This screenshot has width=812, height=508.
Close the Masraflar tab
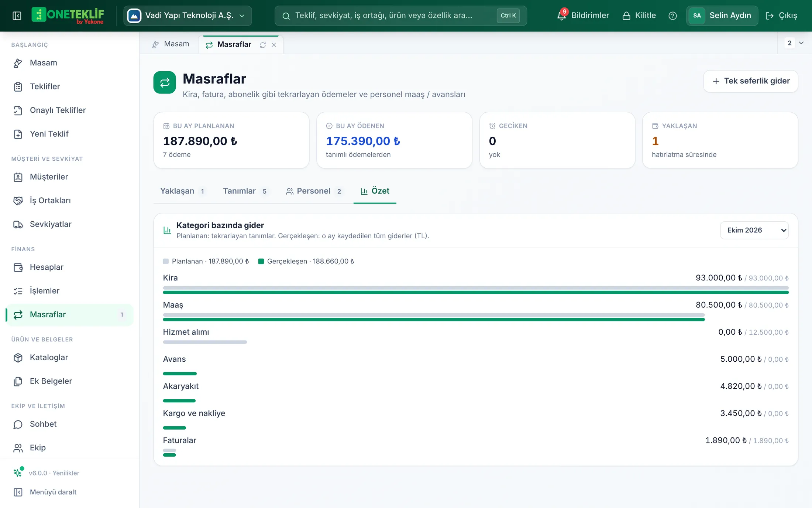click(274, 45)
